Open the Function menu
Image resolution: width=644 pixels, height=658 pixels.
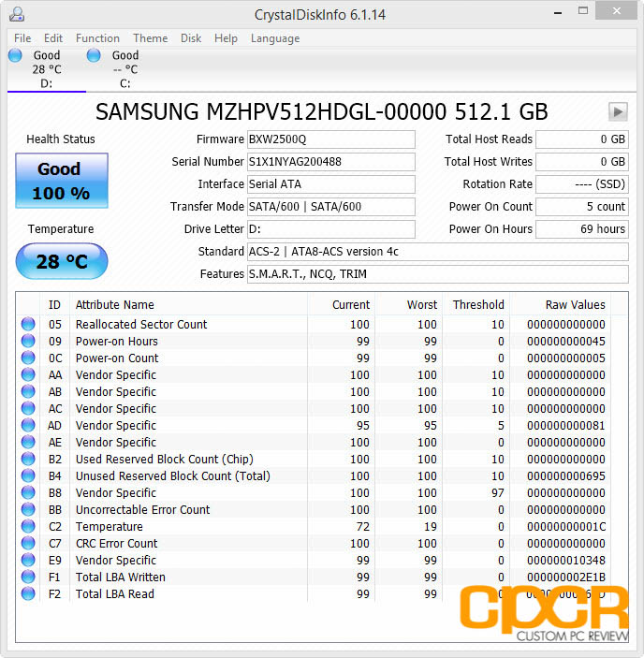[97, 38]
